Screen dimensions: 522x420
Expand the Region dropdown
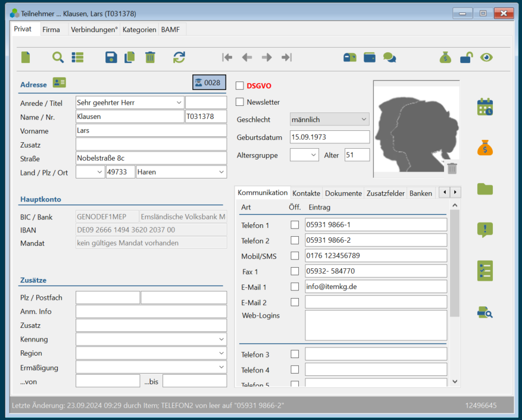pos(221,353)
